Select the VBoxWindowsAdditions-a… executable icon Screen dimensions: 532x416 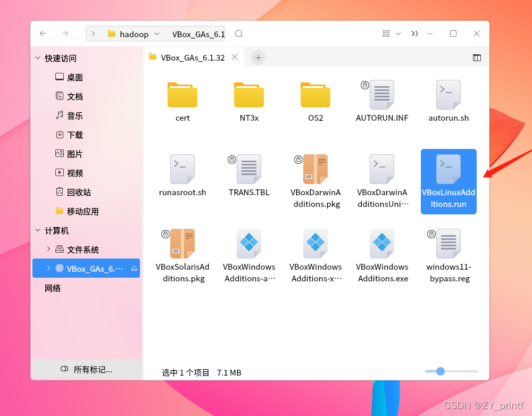[248, 243]
